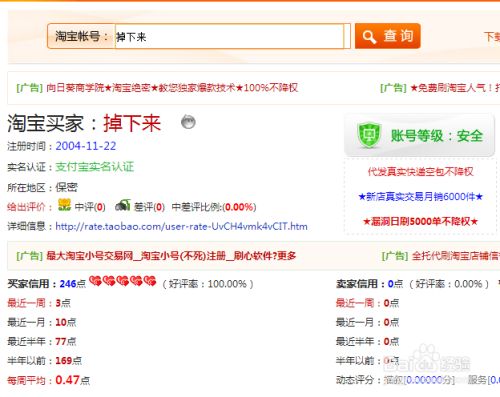The image size is (500, 397).
Task: Click seller 好评率：0.00% text
Action: point(449,284)
